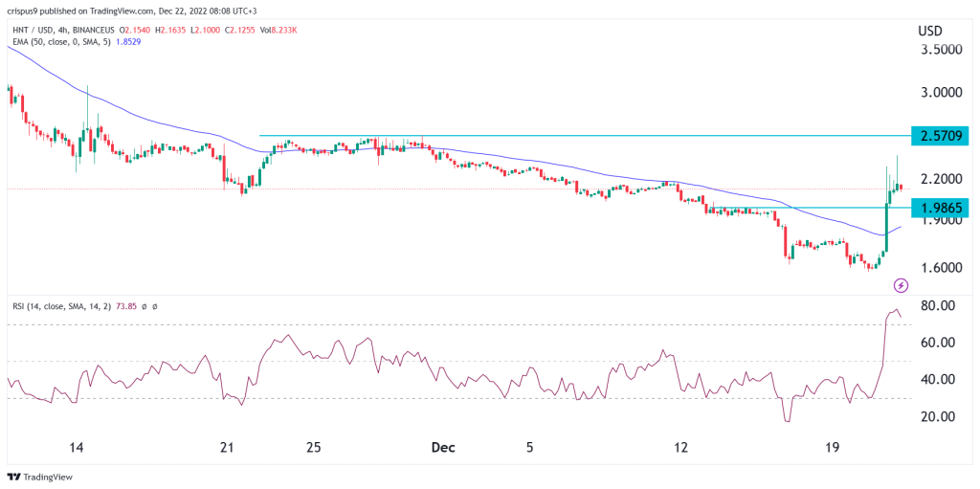Image resolution: width=980 pixels, height=489 pixels.
Task: Click the upper cyan horizontal resistance line
Action: pos(586,135)
